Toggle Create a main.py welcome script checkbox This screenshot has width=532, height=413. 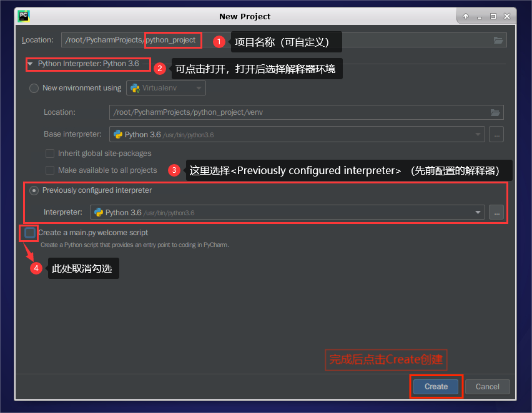pyautogui.click(x=30, y=233)
